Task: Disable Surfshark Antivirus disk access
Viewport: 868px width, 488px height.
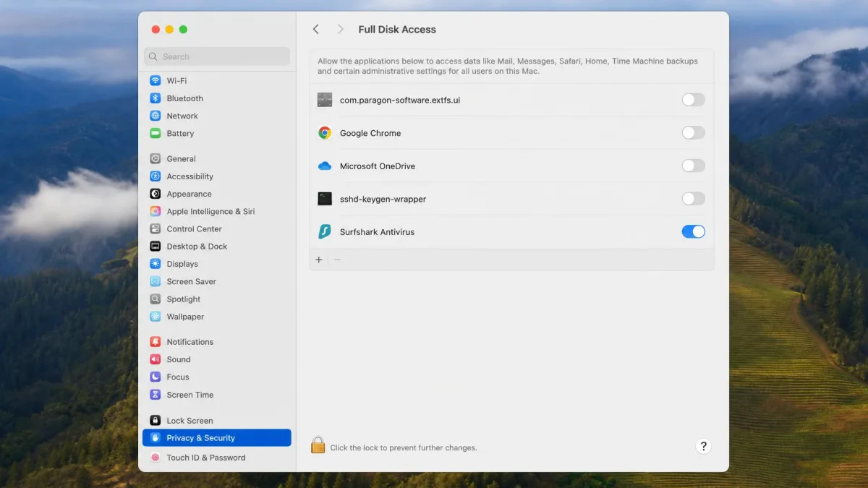Action: click(x=693, y=232)
